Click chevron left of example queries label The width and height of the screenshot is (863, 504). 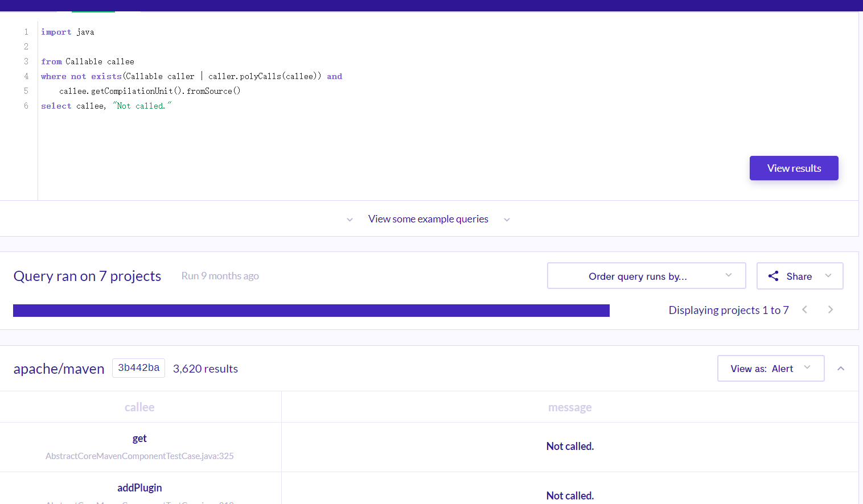point(350,220)
